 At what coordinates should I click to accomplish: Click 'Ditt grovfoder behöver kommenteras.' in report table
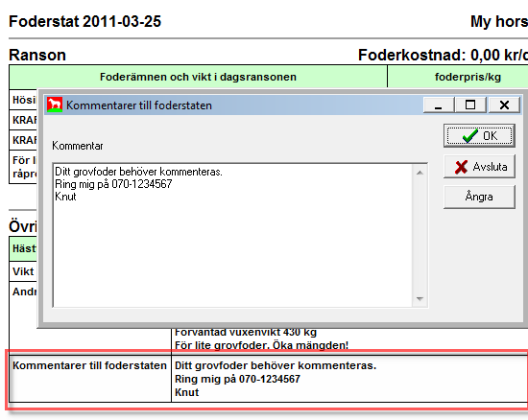(x=276, y=365)
